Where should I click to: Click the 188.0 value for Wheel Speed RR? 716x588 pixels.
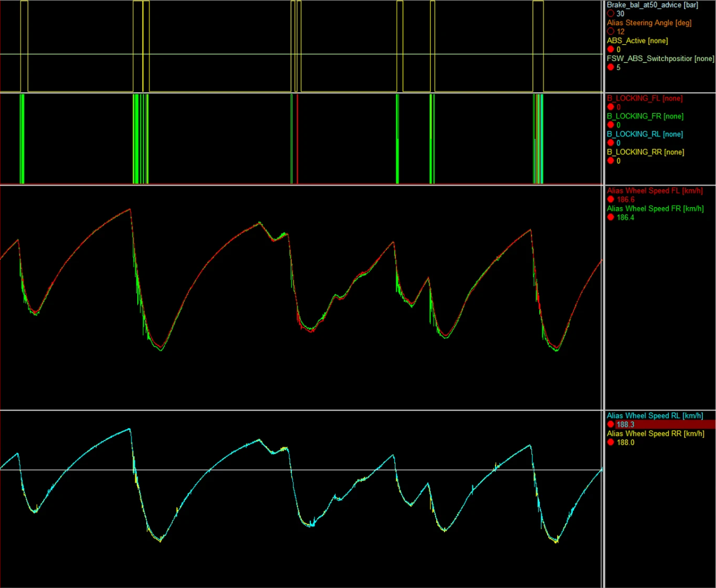click(626, 442)
